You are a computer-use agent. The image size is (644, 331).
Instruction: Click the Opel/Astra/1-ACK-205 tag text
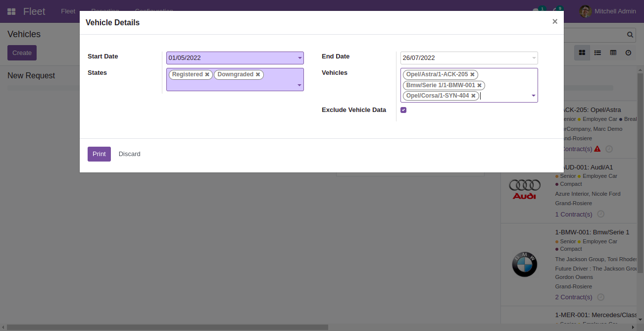tap(437, 74)
